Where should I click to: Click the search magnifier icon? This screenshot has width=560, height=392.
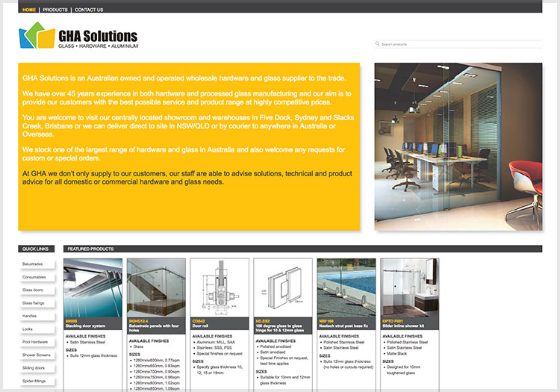point(377,44)
